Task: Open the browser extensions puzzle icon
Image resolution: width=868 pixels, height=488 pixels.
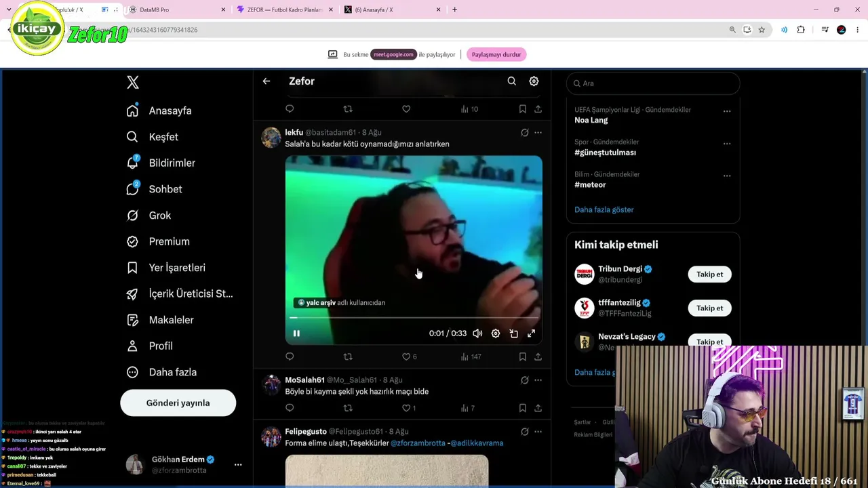Action: pyautogui.click(x=801, y=30)
